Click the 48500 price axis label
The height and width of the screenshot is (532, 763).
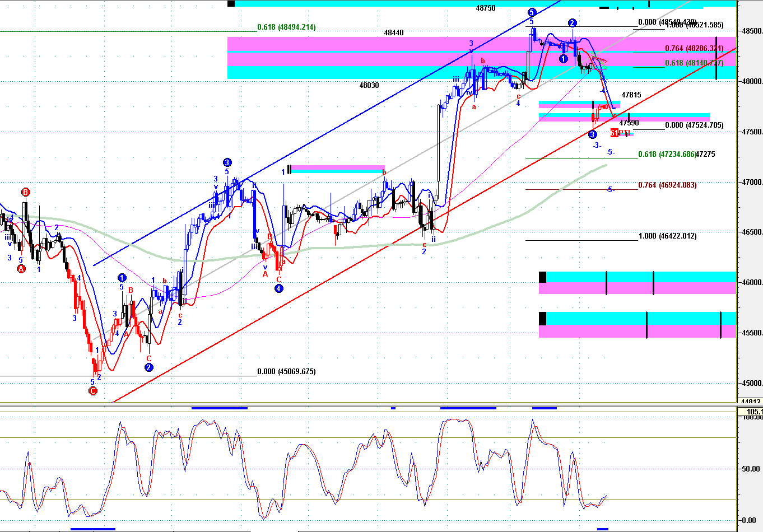tap(752, 31)
